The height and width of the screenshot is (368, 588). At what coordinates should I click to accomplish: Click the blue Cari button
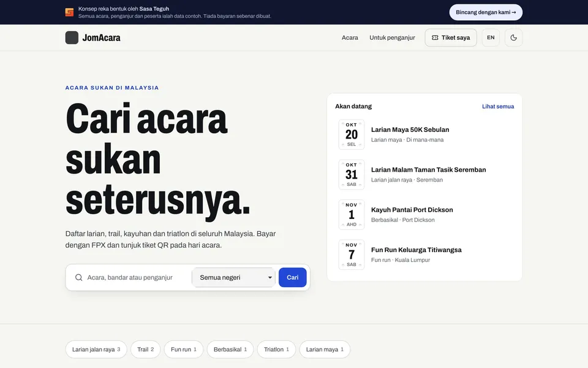[x=293, y=277]
